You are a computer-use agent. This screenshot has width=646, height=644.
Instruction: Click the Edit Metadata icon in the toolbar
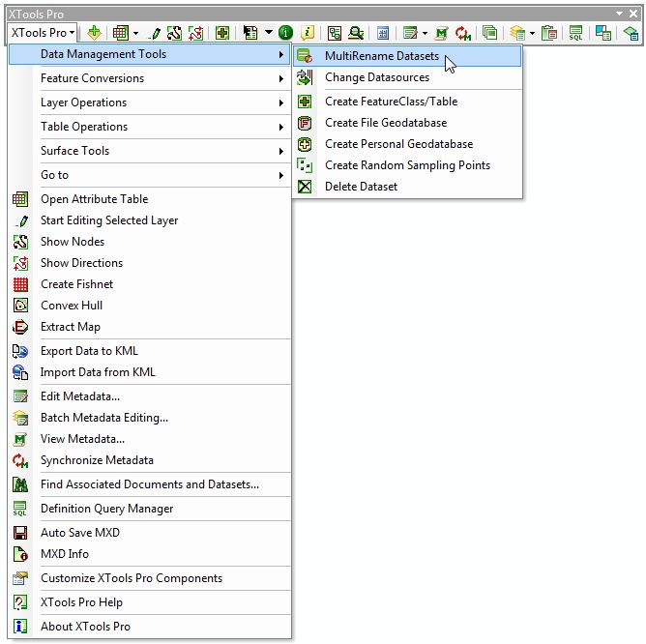pyautogui.click(x=410, y=33)
